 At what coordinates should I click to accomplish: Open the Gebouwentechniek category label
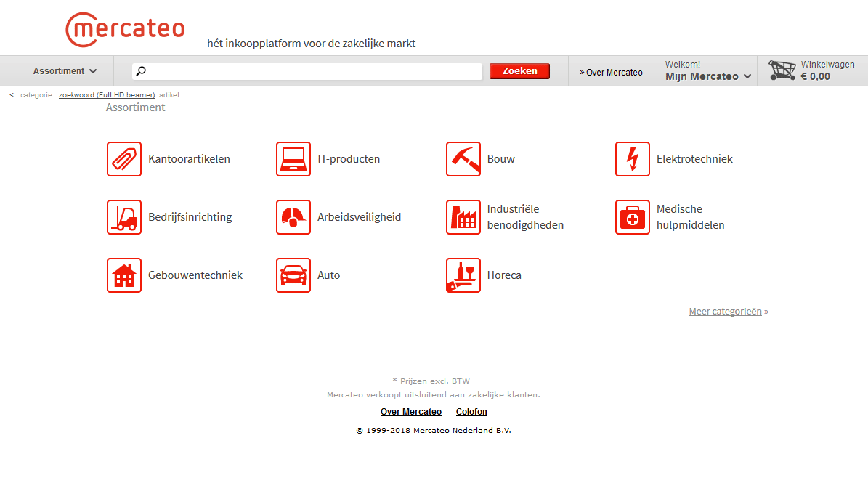(x=195, y=275)
